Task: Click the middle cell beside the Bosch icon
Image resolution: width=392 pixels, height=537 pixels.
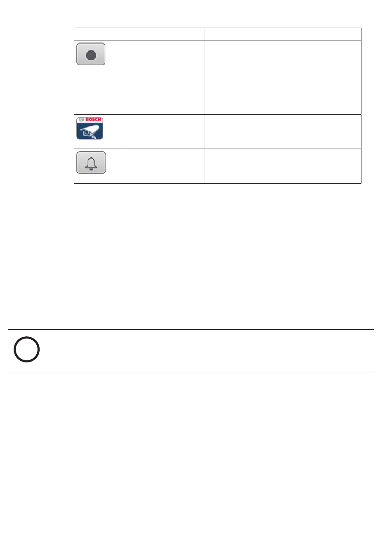Action: pyautogui.click(x=163, y=132)
